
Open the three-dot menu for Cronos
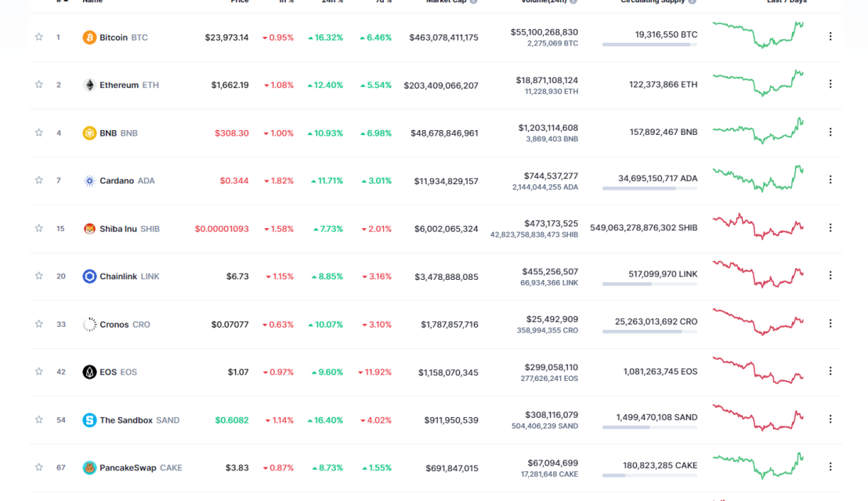pyautogui.click(x=830, y=323)
